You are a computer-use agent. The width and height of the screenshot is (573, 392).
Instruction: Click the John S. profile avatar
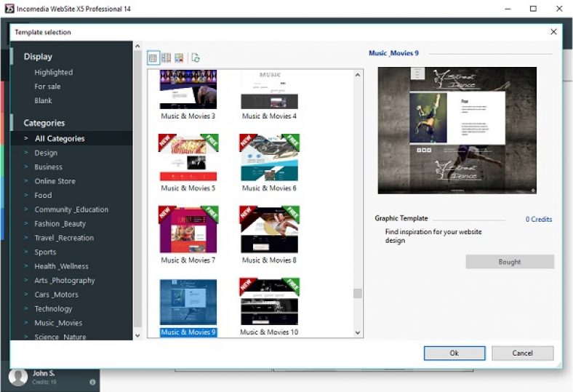click(x=18, y=376)
